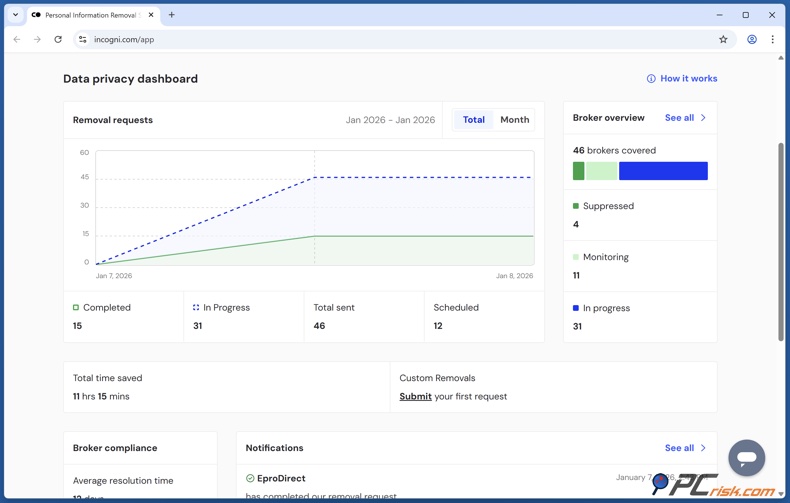
Task: Click the site information icon in address bar
Action: pos(83,40)
